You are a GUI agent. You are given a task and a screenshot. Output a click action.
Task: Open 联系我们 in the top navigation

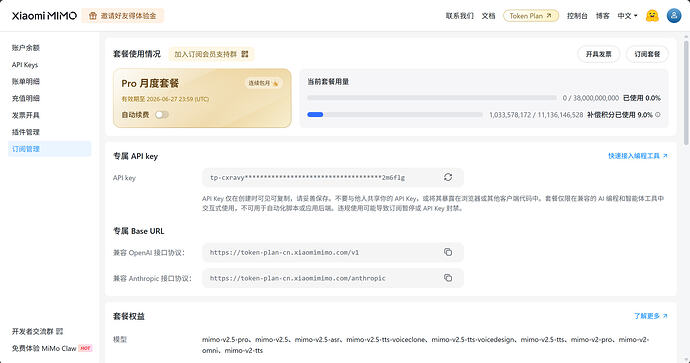coord(459,16)
